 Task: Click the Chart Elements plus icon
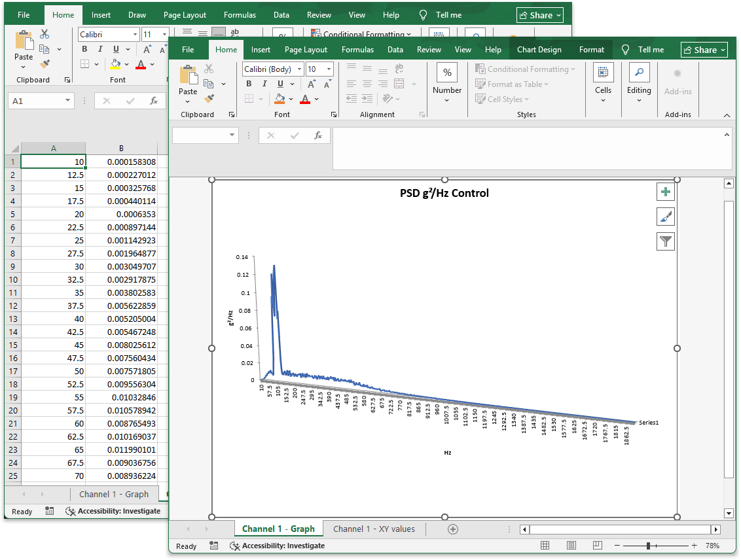(x=666, y=192)
